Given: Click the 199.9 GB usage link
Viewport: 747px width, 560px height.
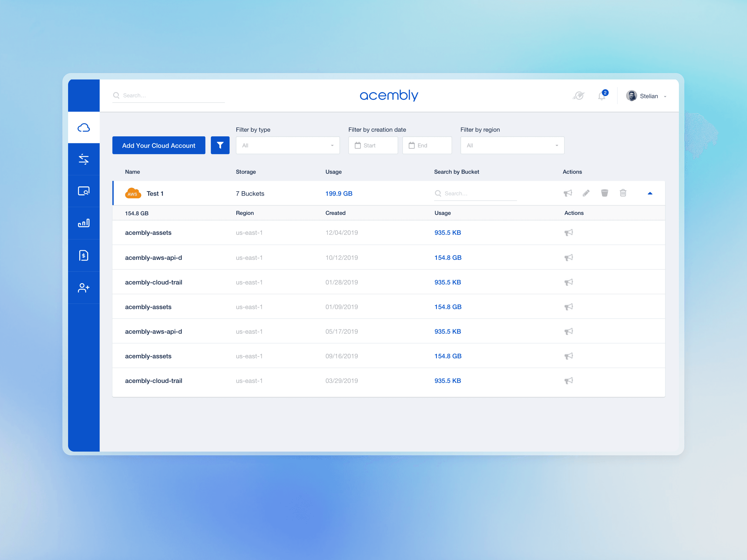Looking at the screenshot, I should point(339,193).
